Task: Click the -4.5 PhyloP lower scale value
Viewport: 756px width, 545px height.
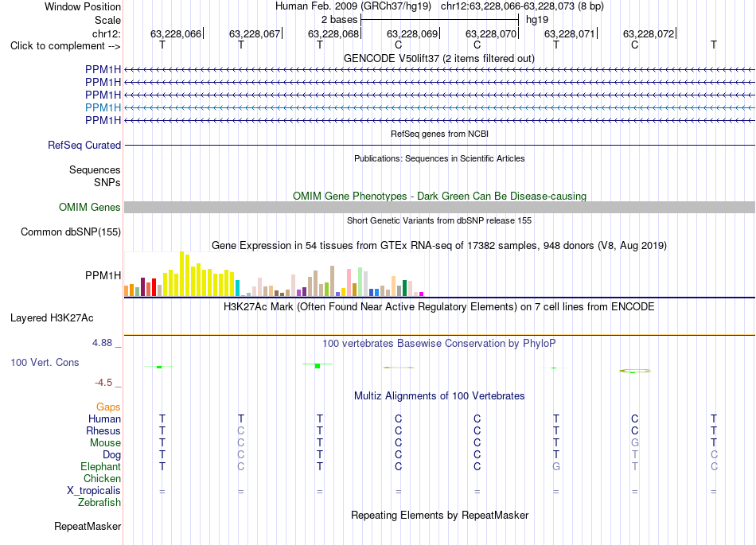Action: (x=103, y=383)
